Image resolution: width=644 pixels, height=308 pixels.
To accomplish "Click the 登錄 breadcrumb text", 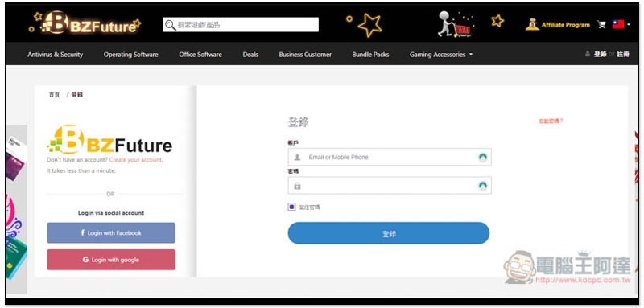I will tap(76, 95).
